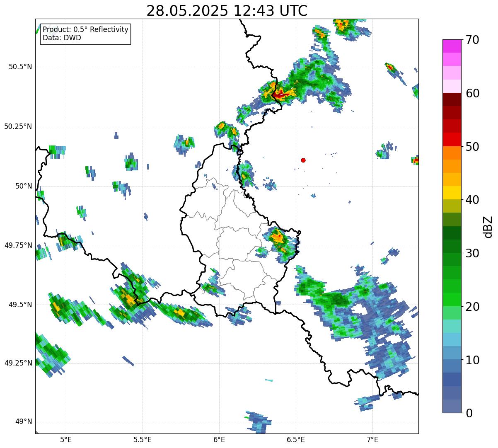Click the '6.5°E' longitude label
The height and width of the screenshot is (448, 498).
point(296,439)
